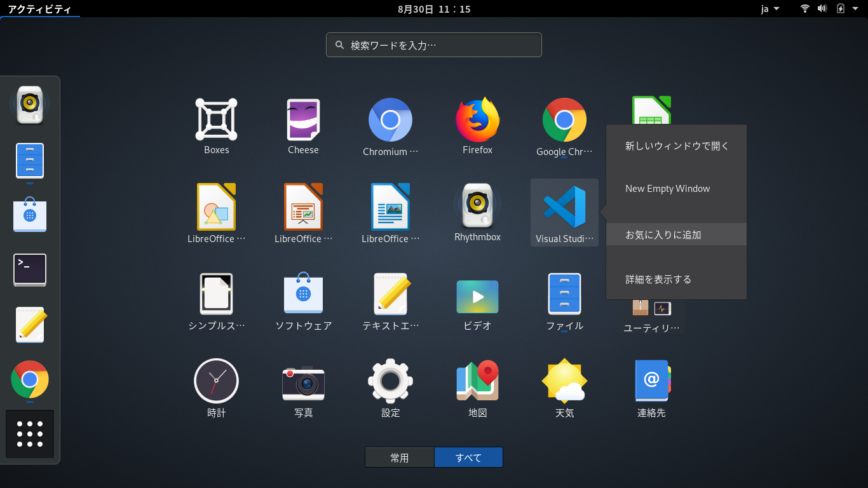The width and height of the screenshot is (868, 488).
Task: Toggle the show applications grid button
Action: [30, 434]
